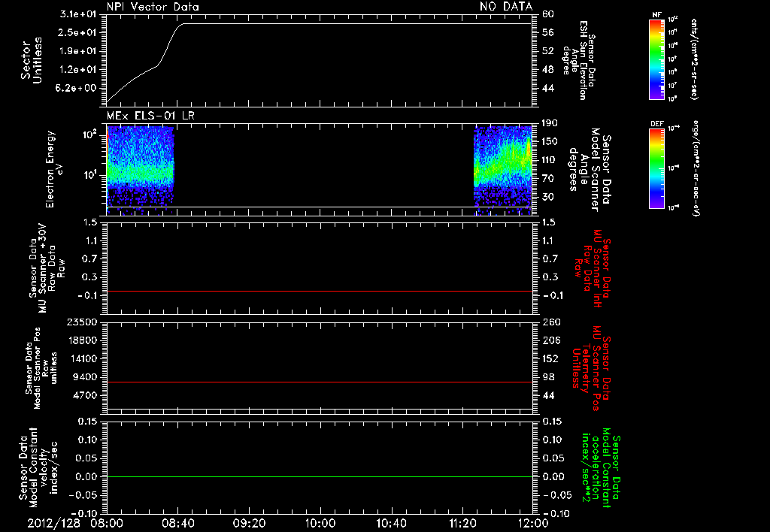Image resolution: width=770 pixels, height=532 pixels.
Task: Click the "11:20" time tick label
Action: pos(462,523)
